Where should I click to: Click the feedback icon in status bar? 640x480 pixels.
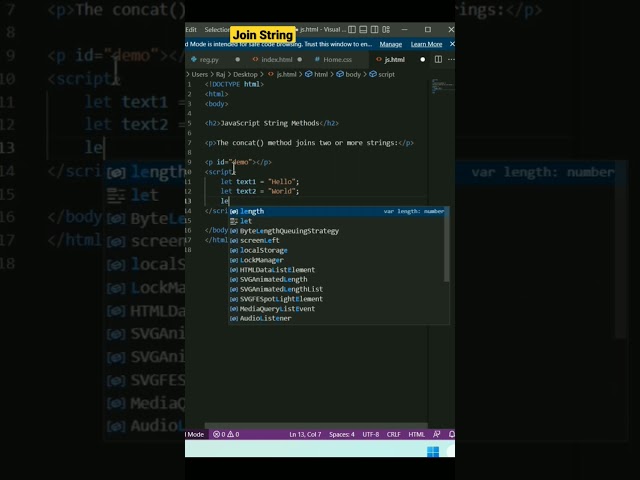pos(437,434)
